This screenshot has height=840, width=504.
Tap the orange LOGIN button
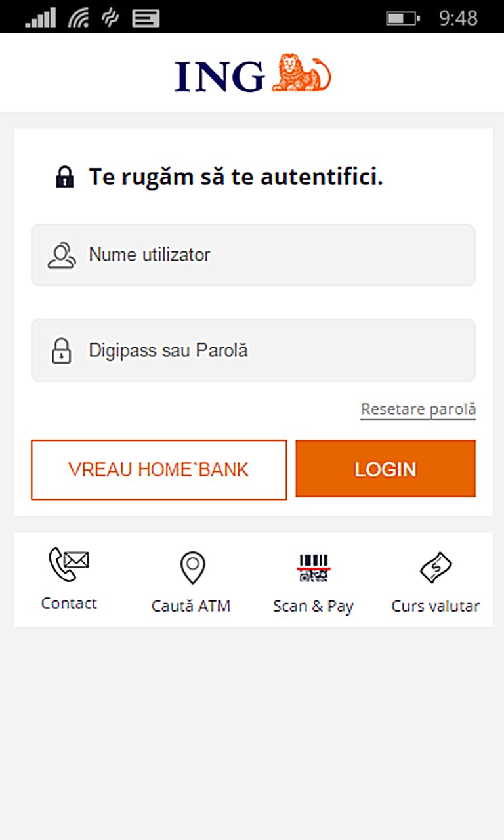coord(386,469)
